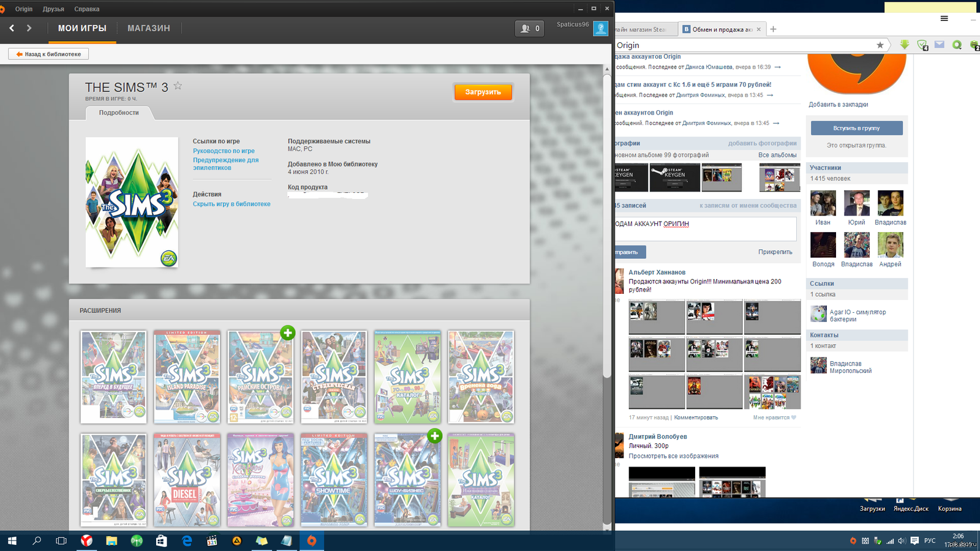Switch to МАГАЗИН tab
This screenshot has height=551, width=980.
(x=149, y=28)
